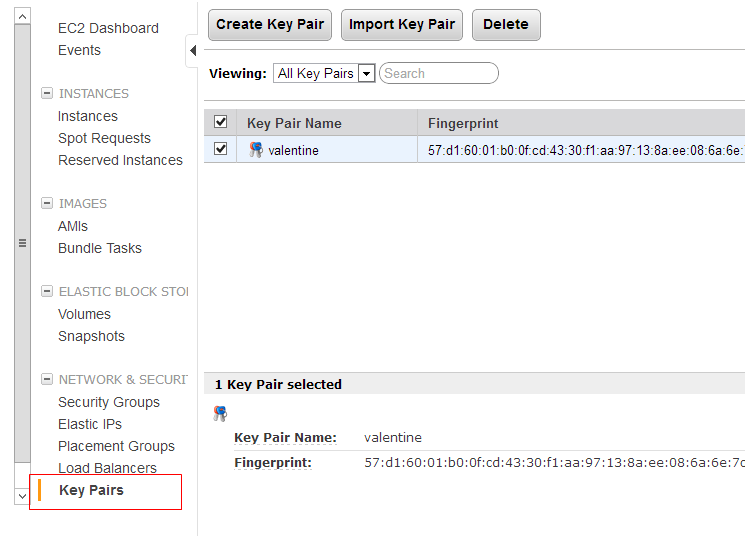Collapse the IMAGES section
745x536 pixels.
click(47, 203)
